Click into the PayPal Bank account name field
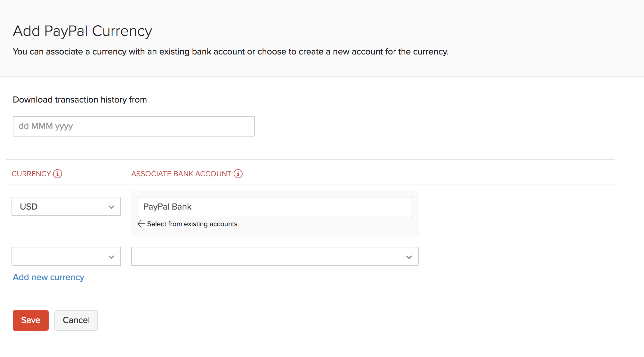 pos(275,207)
